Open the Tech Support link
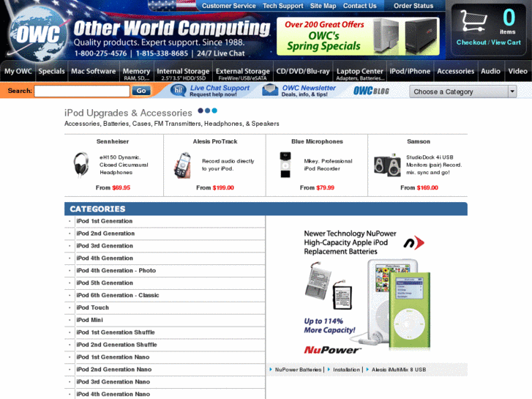The height and width of the screenshot is (399, 532). tap(283, 6)
